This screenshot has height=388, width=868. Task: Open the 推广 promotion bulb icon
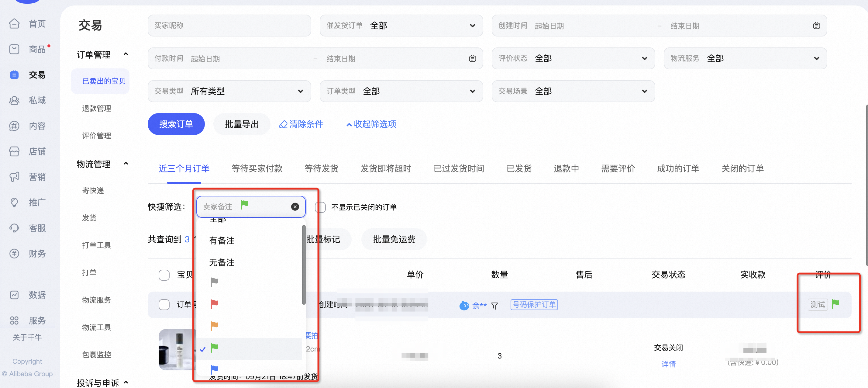[14, 203]
